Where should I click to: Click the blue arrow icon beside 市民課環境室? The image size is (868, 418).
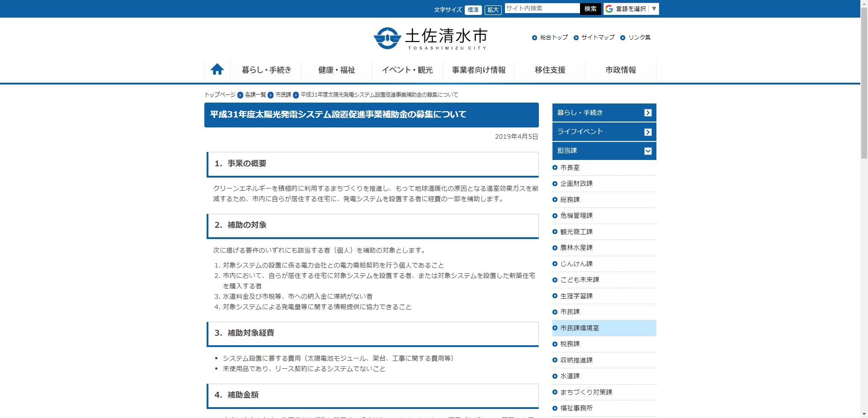point(555,328)
